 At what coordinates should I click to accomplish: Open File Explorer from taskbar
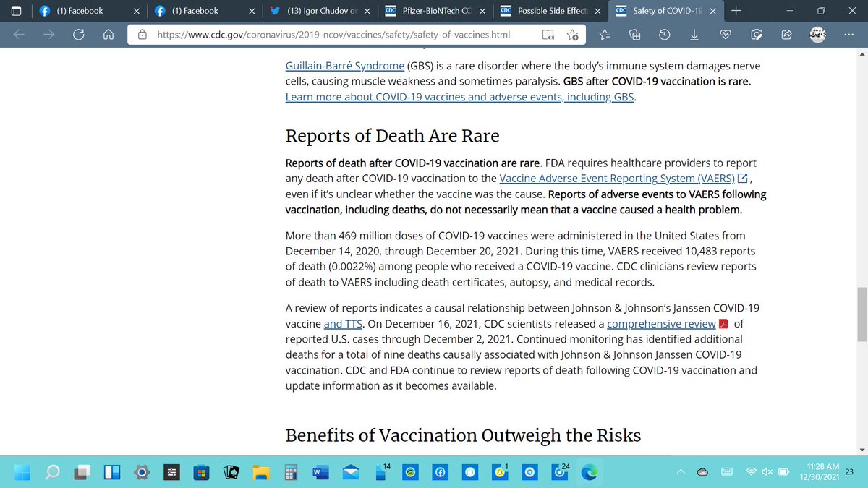point(260,473)
